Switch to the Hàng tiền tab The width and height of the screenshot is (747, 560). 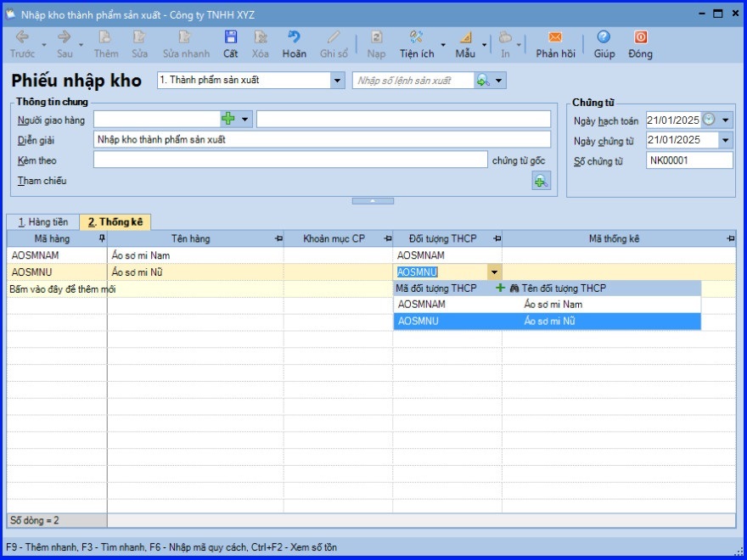point(42,221)
